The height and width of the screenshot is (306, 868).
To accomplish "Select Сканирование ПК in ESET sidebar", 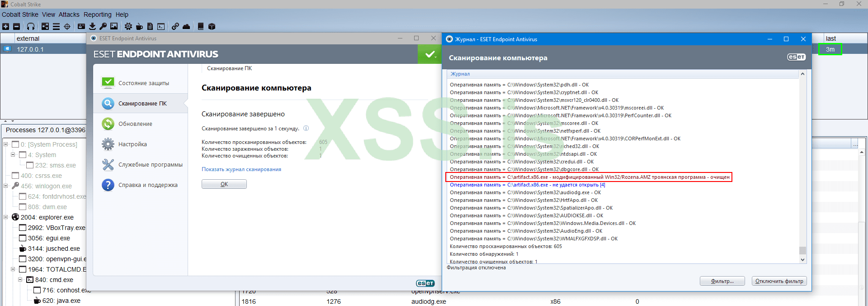I will (x=141, y=103).
